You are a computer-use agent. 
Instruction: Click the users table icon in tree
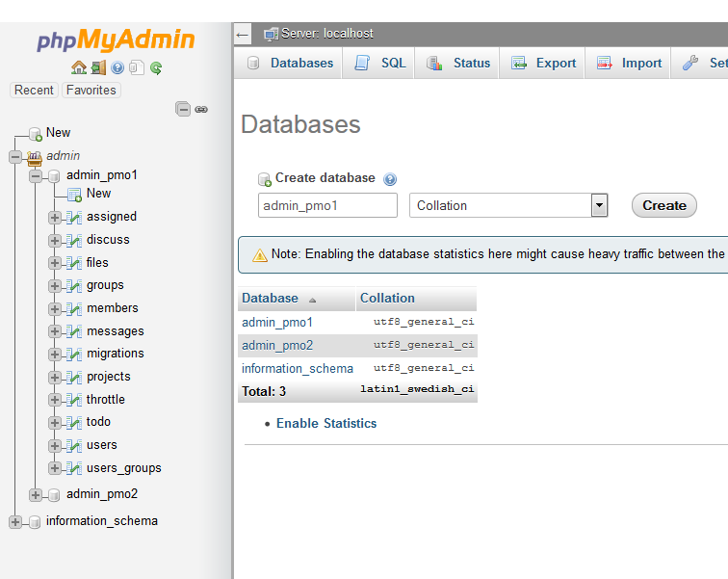(x=73, y=445)
